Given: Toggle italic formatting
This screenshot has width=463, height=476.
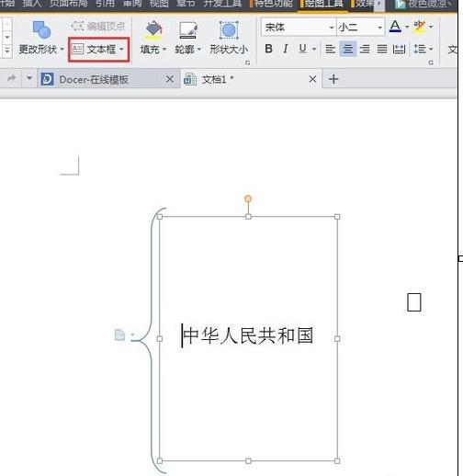Looking at the screenshot, I should [286, 49].
